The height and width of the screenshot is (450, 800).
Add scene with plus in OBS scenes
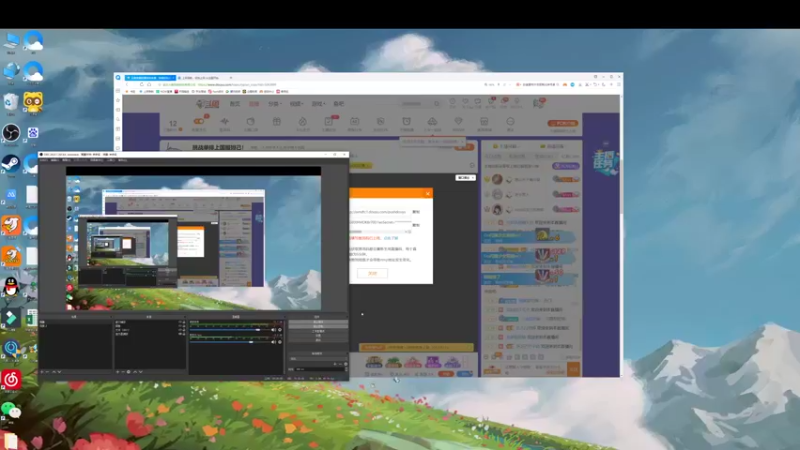[x=42, y=372]
